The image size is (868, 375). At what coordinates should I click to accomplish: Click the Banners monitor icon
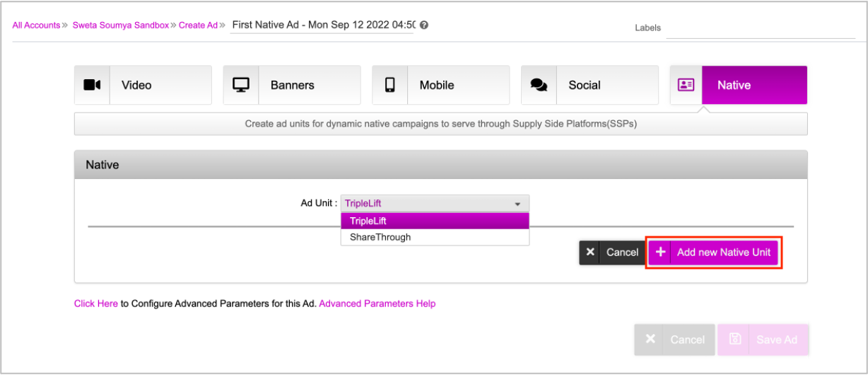[x=241, y=85]
